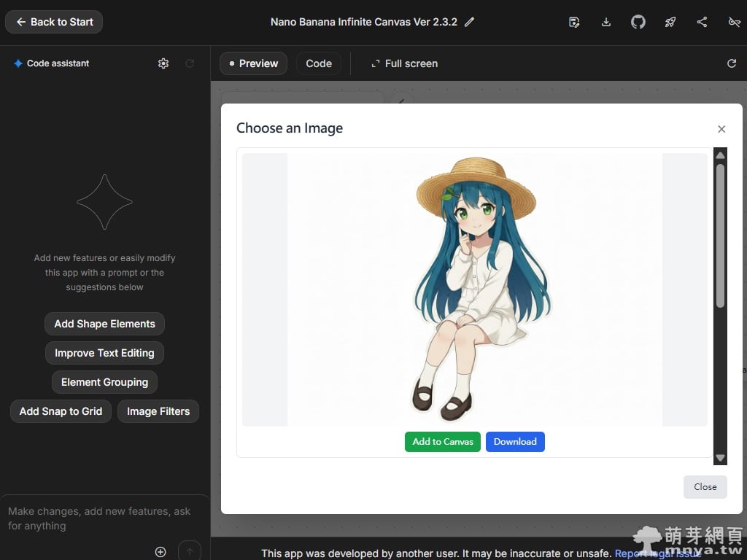This screenshot has width=747, height=560.
Task: Switch to the Code tab
Action: (x=319, y=63)
